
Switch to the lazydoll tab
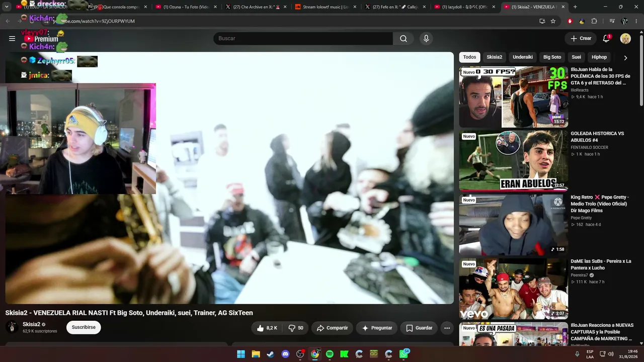(x=463, y=7)
